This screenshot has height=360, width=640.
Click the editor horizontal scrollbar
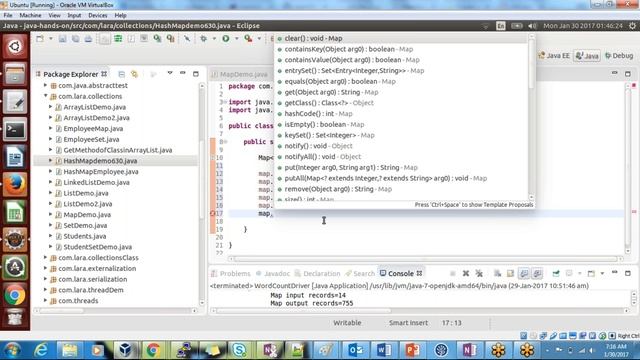425,259
